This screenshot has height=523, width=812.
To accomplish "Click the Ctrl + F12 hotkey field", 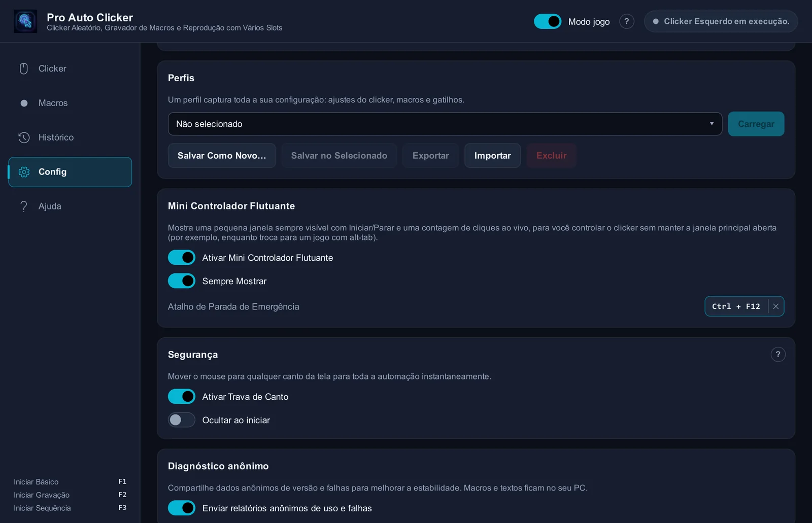I will (736, 306).
